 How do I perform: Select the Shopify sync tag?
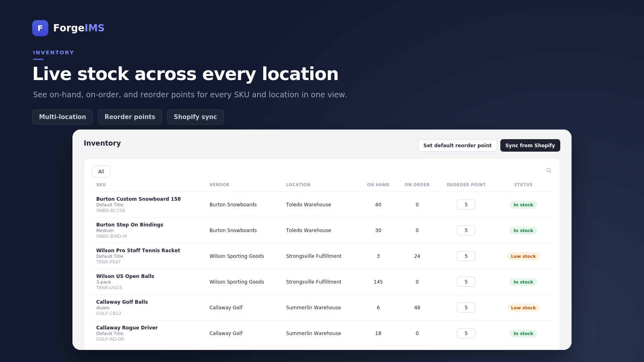coord(195,117)
